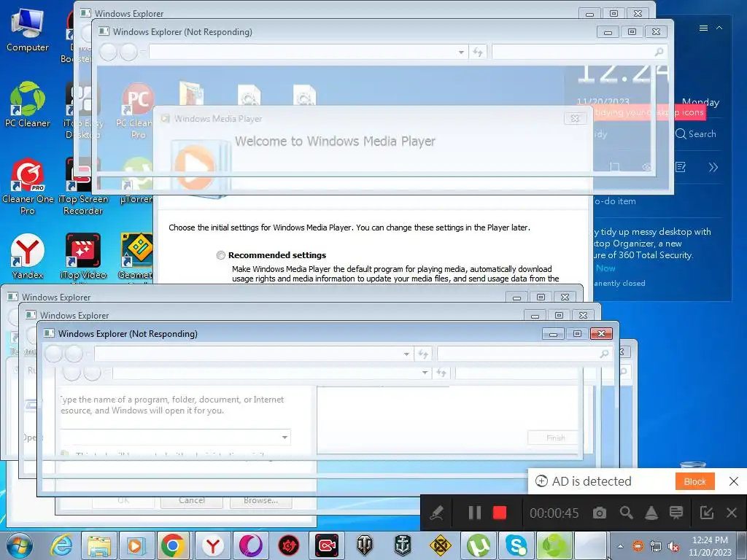
Task: Block the detected AD
Action: click(694, 481)
